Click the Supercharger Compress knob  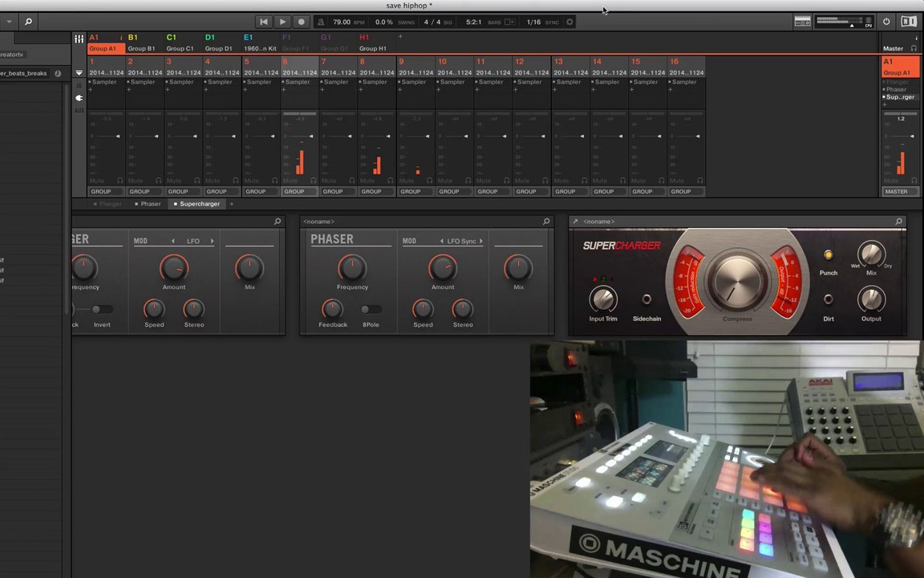coord(737,281)
